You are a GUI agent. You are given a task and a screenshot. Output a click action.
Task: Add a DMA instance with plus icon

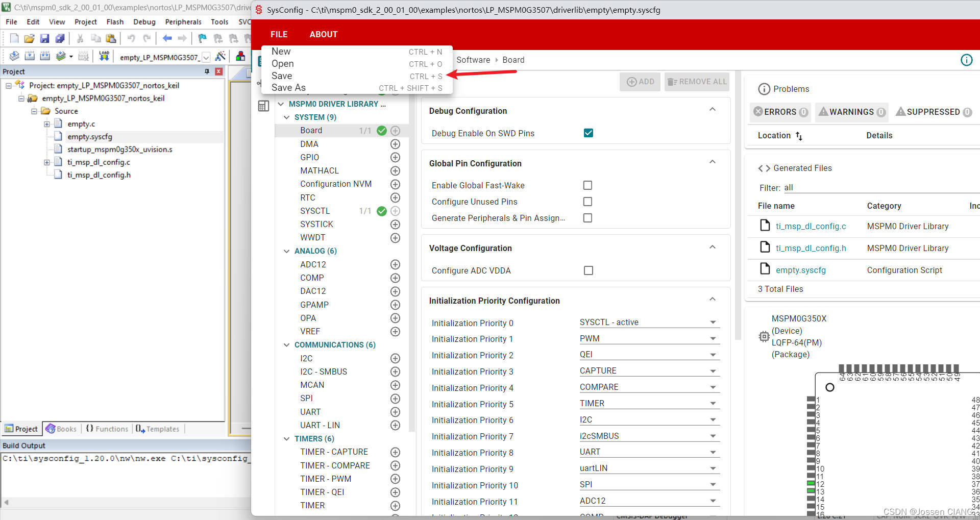click(395, 144)
